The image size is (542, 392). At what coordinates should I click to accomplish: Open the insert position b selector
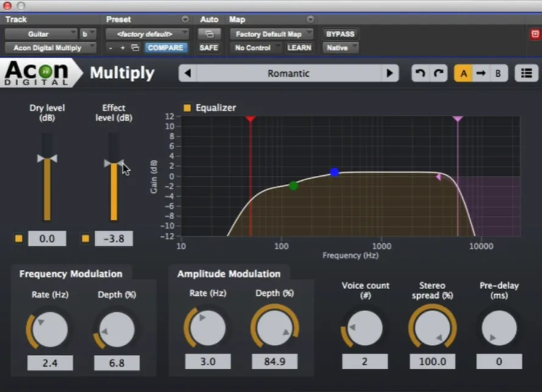tap(88, 34)
